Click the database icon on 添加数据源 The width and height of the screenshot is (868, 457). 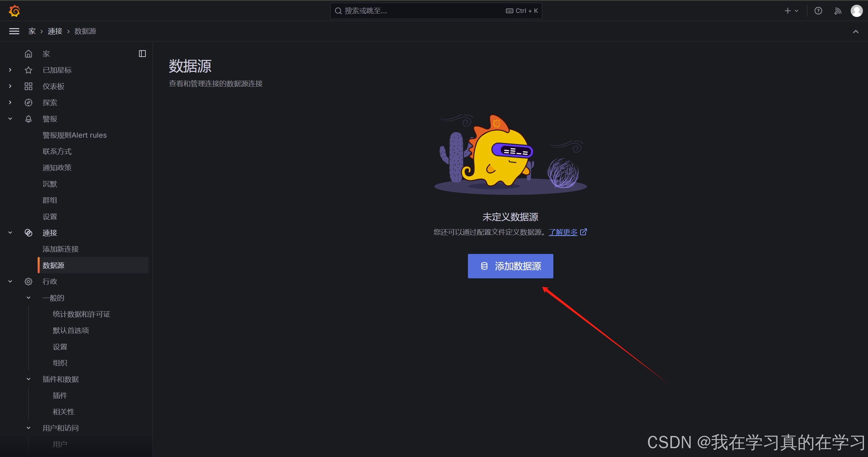pyautogui.click(x=484, y=266)
